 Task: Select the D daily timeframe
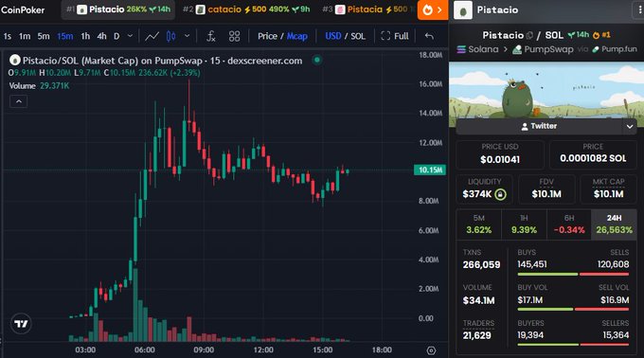pyautogui.click(x=116, y=37)
